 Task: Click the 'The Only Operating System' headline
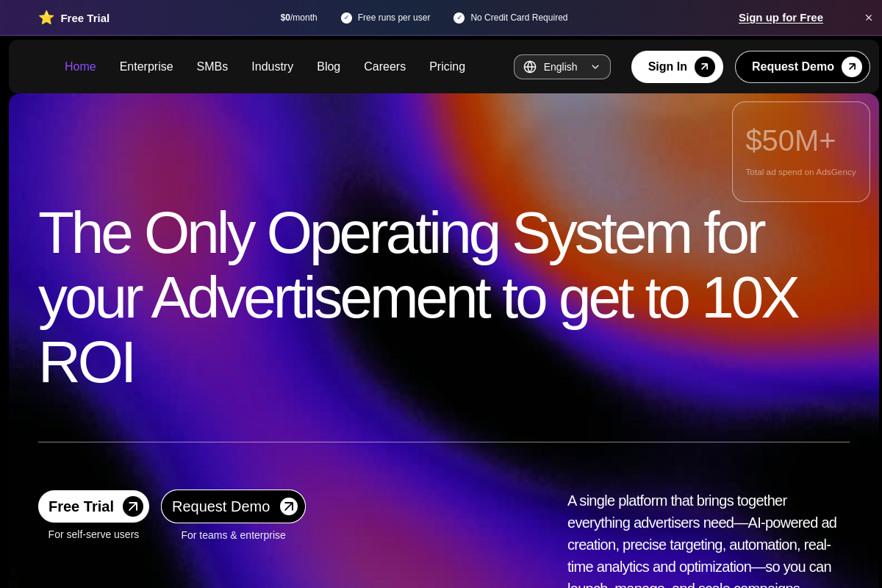pyautogui.click(x=419, y=297)
